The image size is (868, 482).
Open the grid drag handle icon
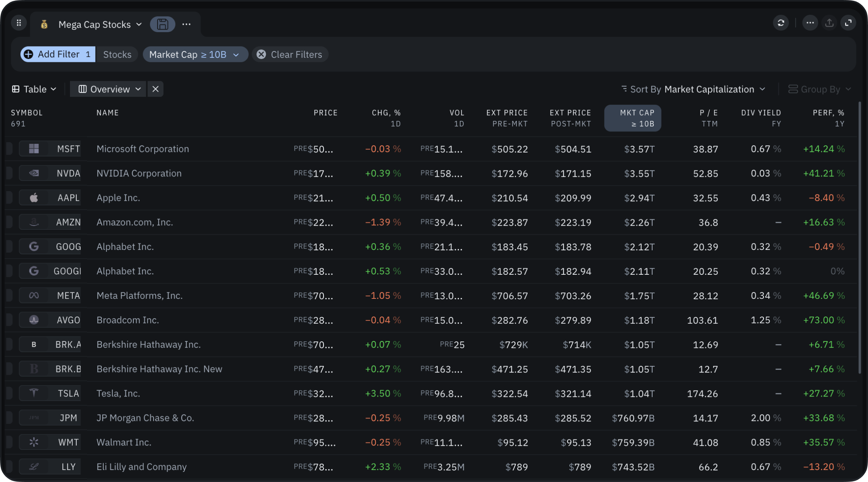[18, 23]
